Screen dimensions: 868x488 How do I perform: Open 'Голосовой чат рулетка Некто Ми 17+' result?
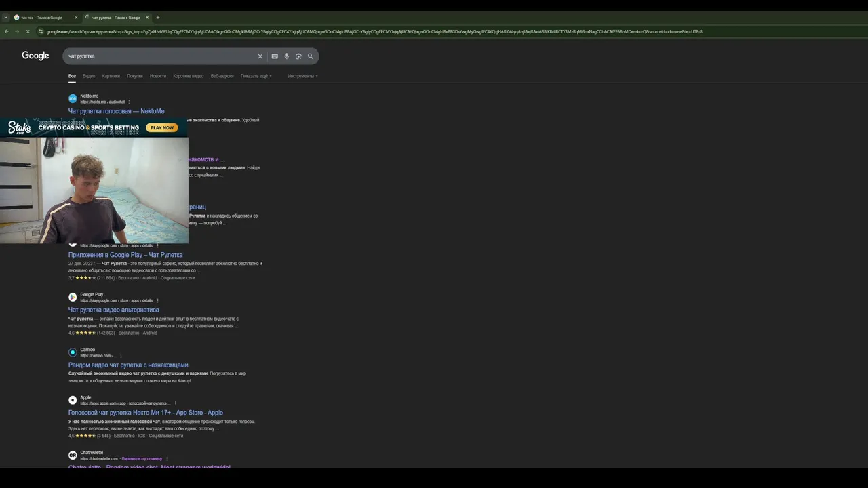(145, 412)
